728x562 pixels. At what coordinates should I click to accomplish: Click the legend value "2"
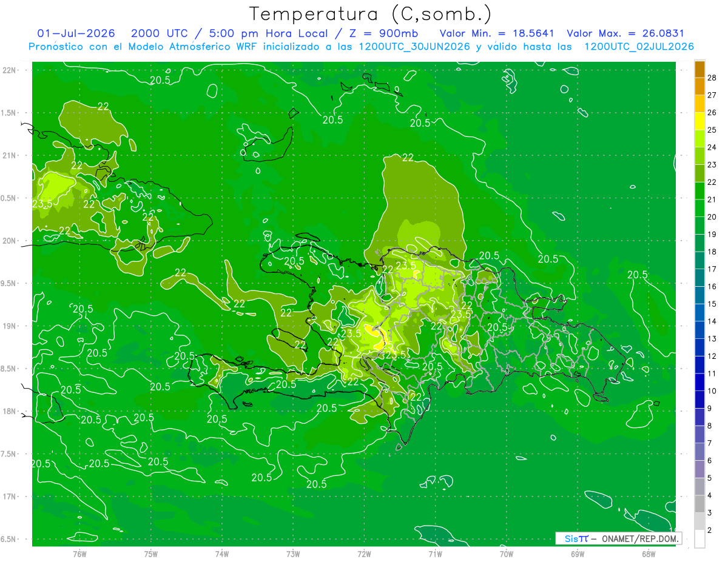710,530
